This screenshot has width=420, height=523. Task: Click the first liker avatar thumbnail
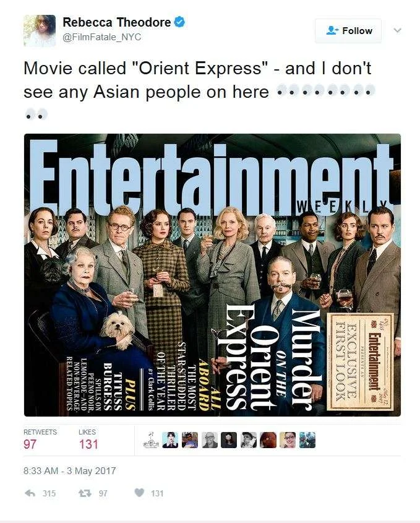coord(150,440)
